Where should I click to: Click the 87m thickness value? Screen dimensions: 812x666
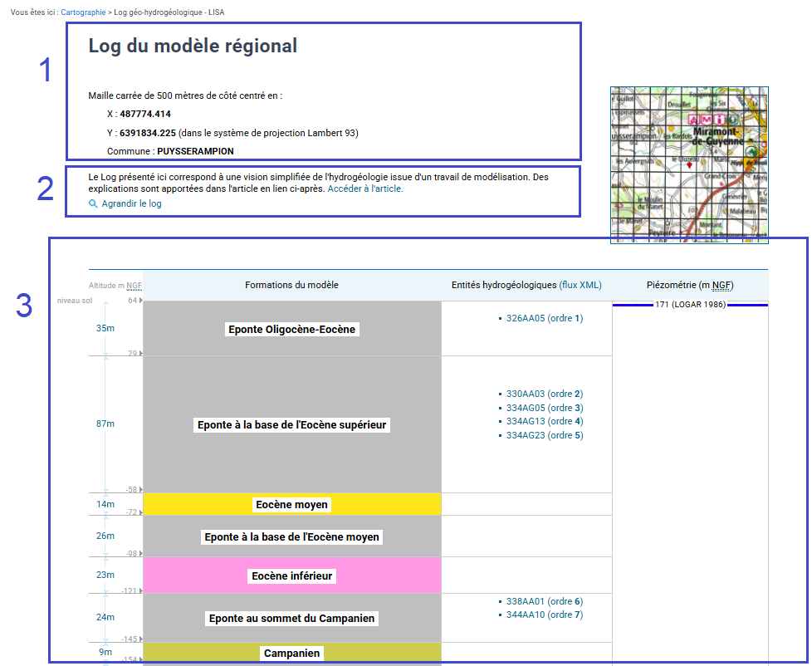[105, 424]
